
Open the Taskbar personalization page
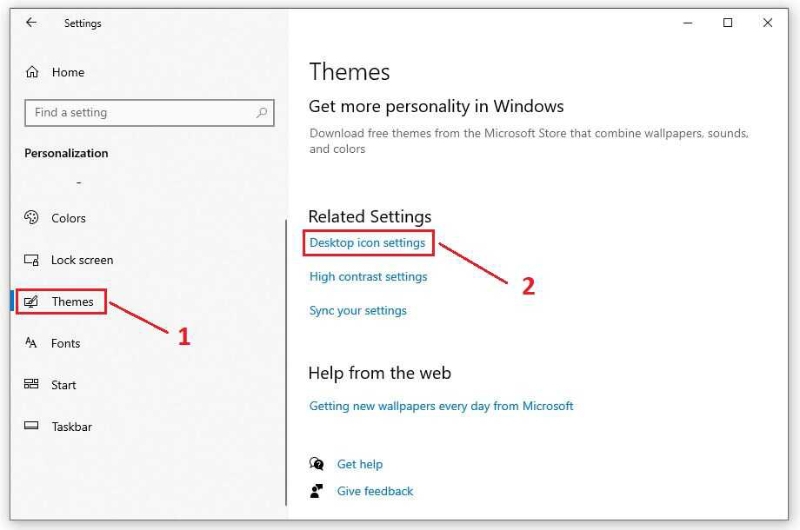(71, 427)
